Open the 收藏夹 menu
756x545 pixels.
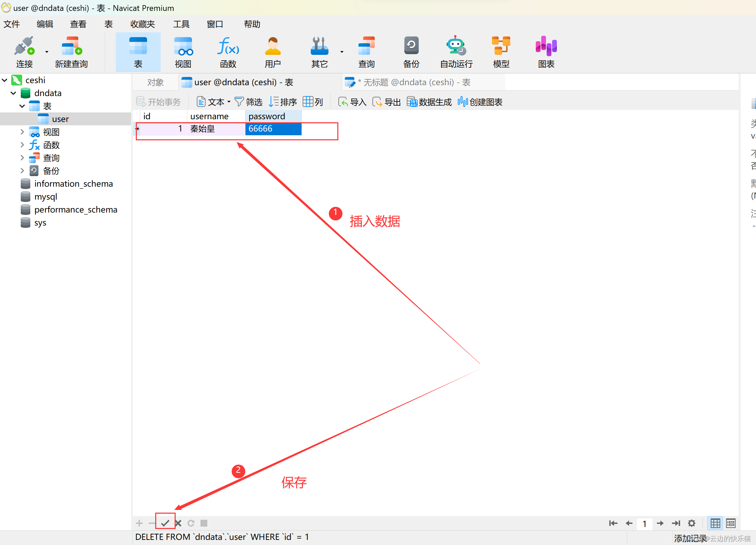tap(142, 24)
